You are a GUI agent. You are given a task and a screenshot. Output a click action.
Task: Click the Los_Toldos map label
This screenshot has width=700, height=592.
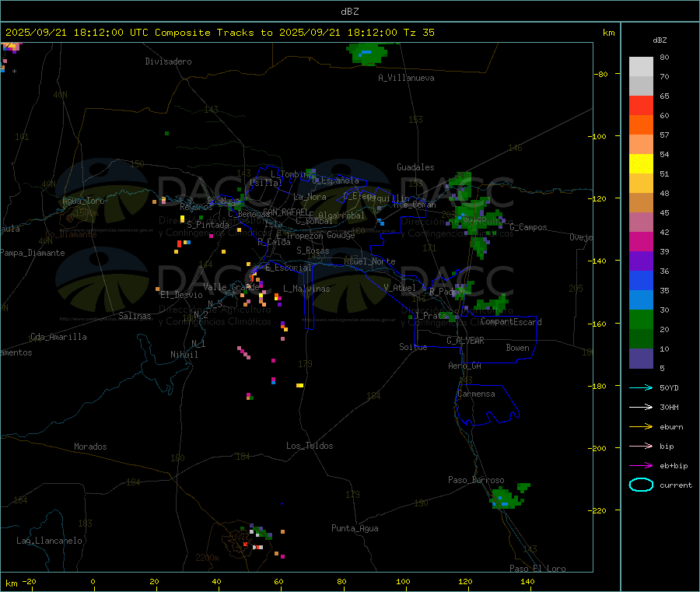point(310,446)
